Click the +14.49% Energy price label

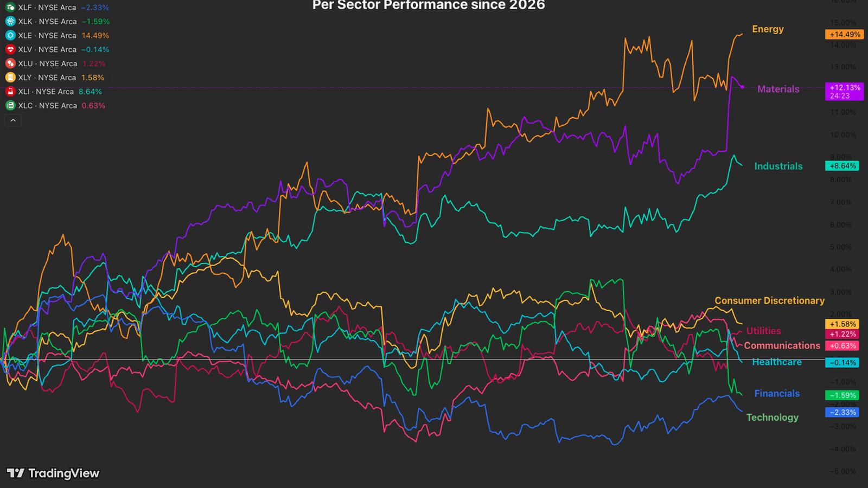(844, 34)
